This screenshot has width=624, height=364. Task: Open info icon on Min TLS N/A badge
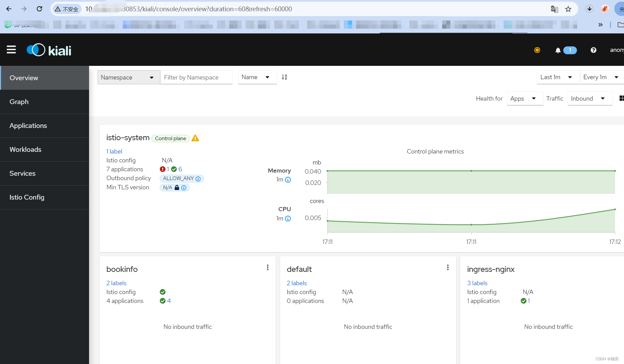tap(184, 188)
